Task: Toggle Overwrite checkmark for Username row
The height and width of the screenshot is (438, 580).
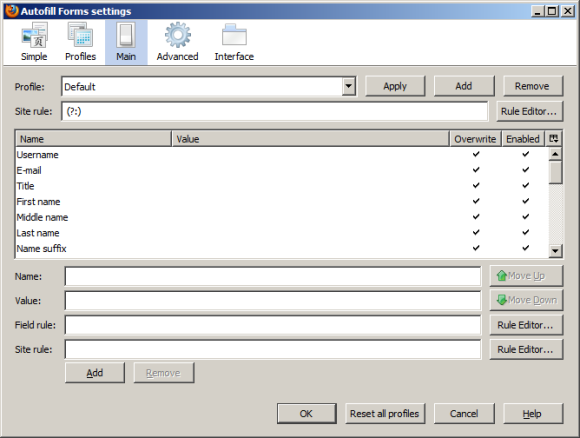Action: pyautogui.click(x=476, y=154)
